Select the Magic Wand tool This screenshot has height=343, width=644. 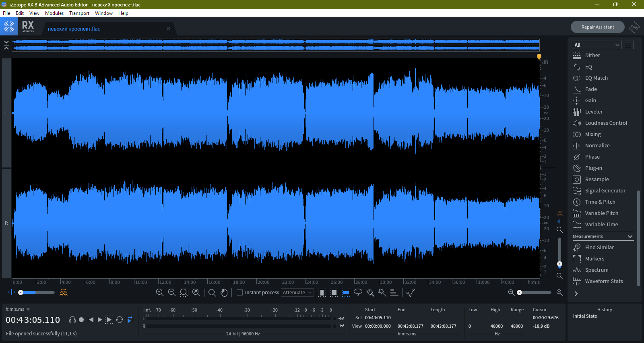point(382,293)
